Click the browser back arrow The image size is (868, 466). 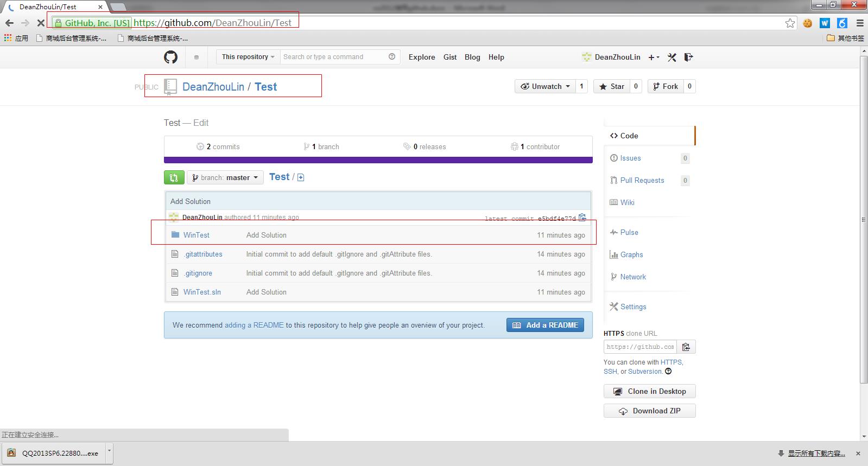click(x=9, y=23)
